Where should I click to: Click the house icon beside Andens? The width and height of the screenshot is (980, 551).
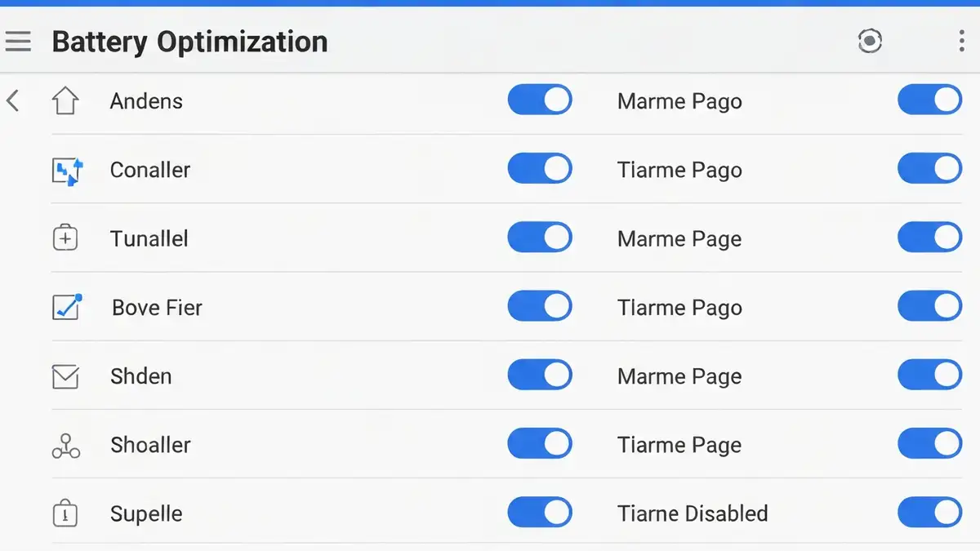(65, 101)
